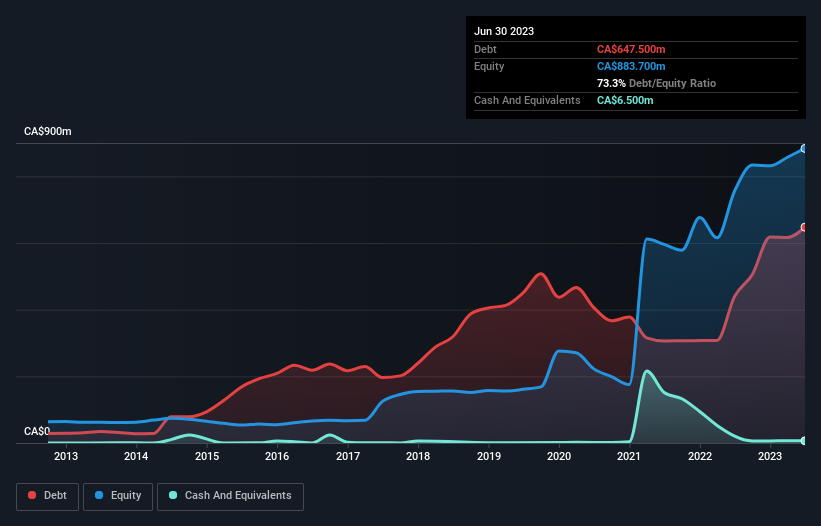
Task: Click the 2023 x-axis label
Action: click(x=770, y=456)
